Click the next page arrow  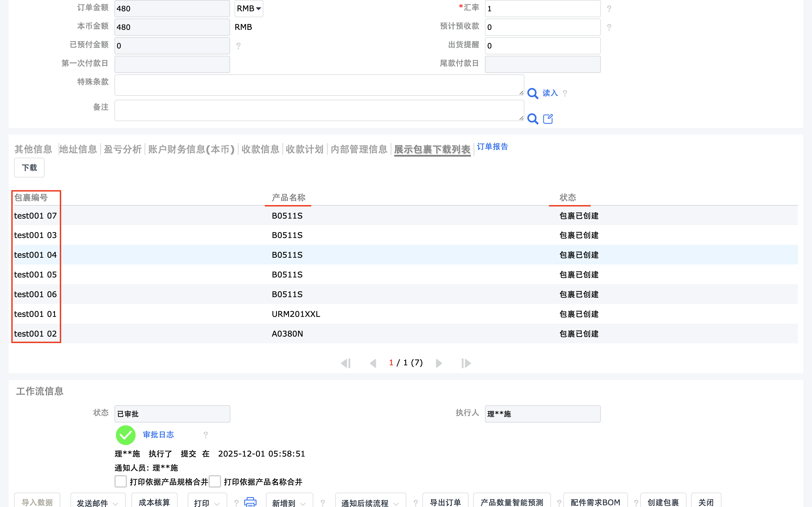pos(438,363)
